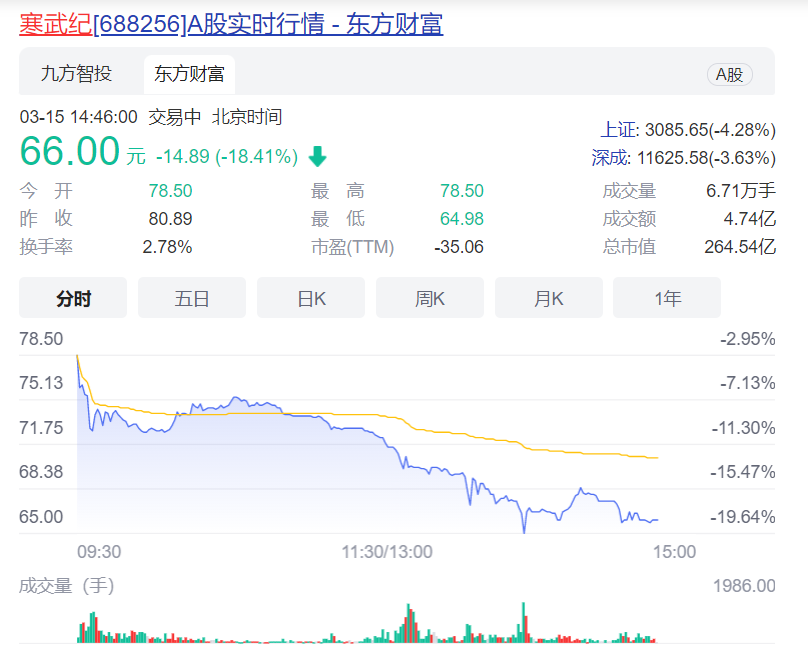Click the 上证 value 3085.65(-4.28%)
This screenshot has height=652, width=808.
710,129
